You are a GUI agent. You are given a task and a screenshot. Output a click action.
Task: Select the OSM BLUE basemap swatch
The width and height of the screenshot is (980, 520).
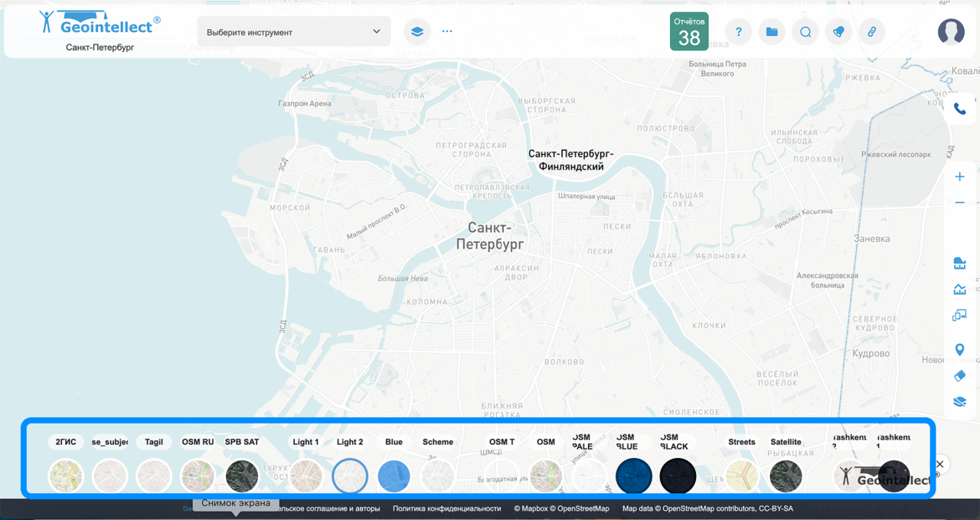633,476
